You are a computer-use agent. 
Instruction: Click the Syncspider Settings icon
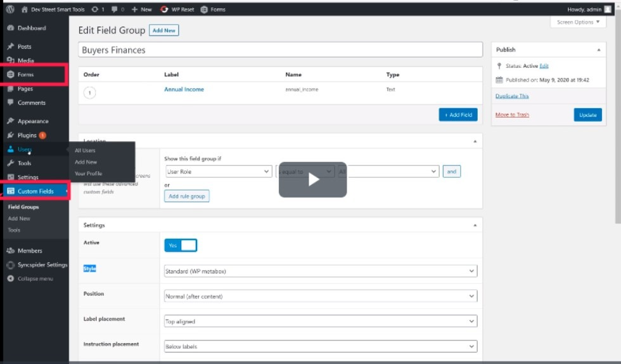(11, 265)
